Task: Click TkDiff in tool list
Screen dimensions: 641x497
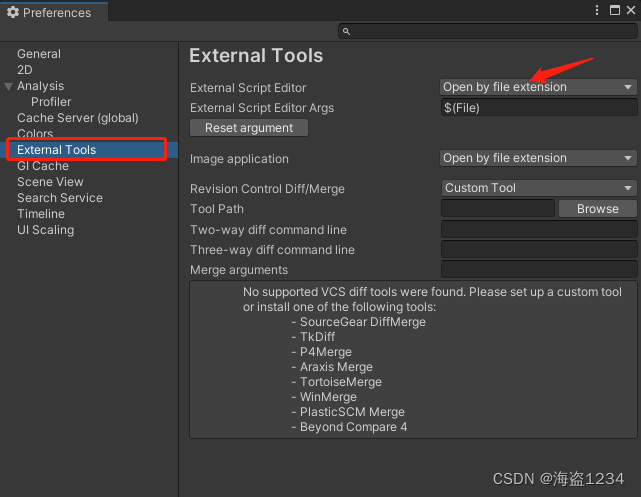Action: point(318,337)
